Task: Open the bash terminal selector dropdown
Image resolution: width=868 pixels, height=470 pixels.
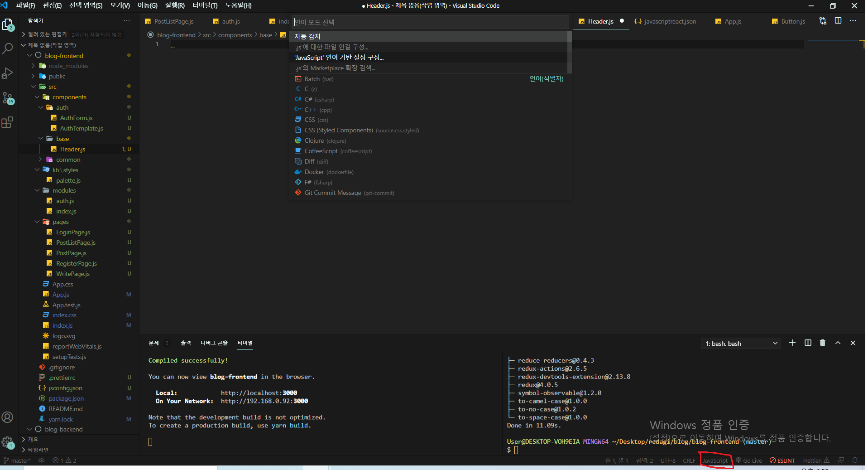Action: [x=741, y=344]
